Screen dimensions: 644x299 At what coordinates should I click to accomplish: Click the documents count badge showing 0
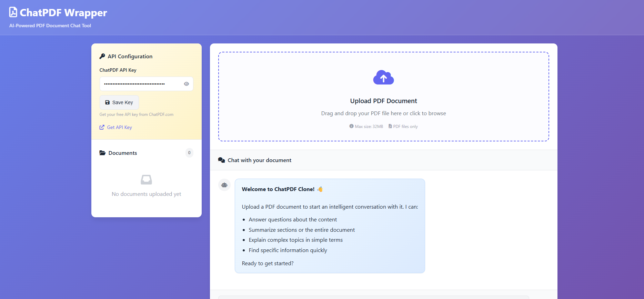(189, 153)
